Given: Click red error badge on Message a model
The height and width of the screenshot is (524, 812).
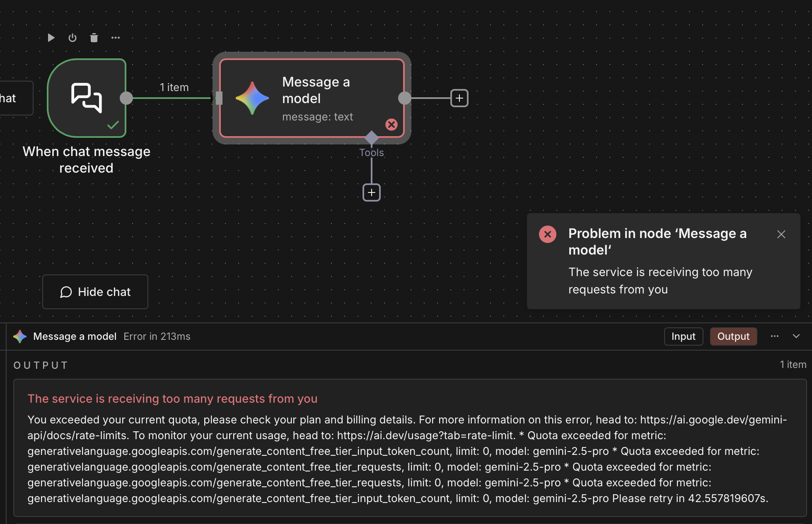Looking at the screenshot, I should [x=391, y=125].
